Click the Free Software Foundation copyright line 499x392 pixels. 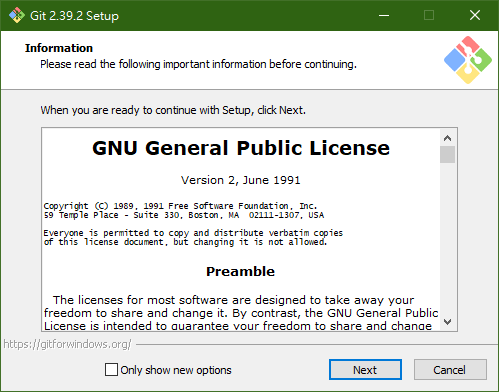[x=180, y=206]
